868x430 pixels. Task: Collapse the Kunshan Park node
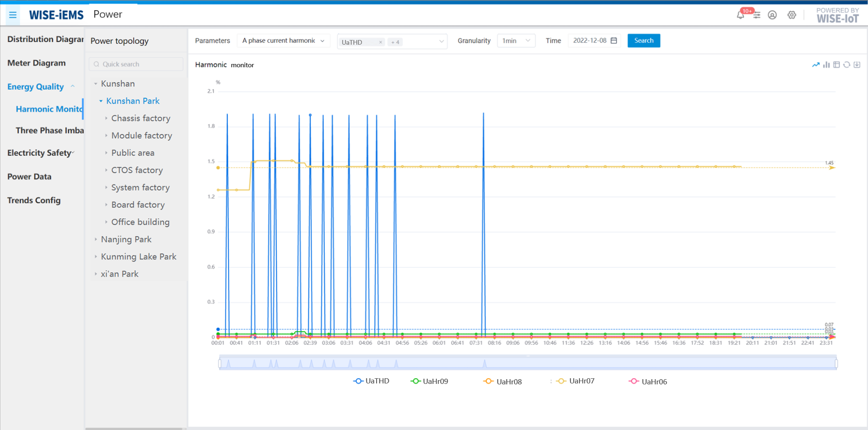tap(101, 101)
